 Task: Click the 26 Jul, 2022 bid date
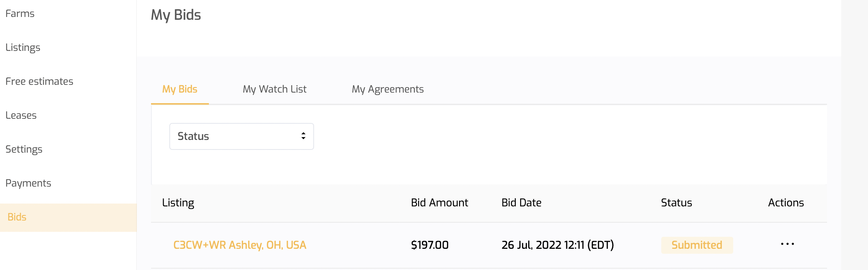pos(557,245)
